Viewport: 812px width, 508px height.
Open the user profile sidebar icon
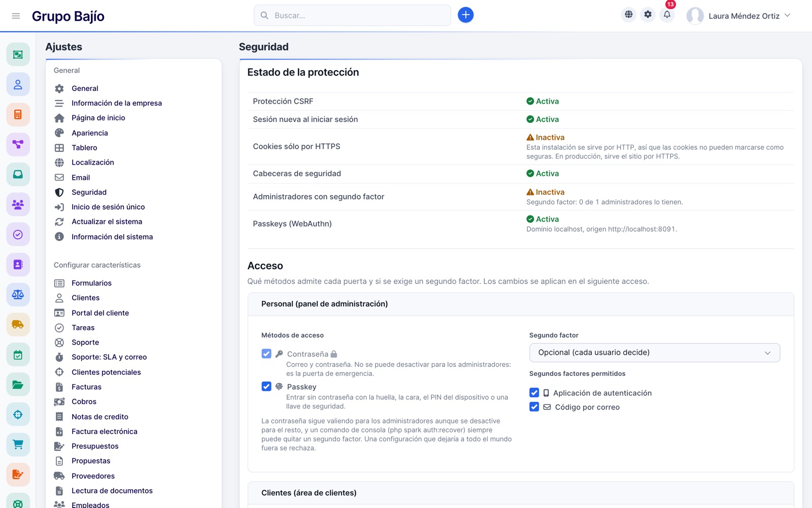pos(18,84)
